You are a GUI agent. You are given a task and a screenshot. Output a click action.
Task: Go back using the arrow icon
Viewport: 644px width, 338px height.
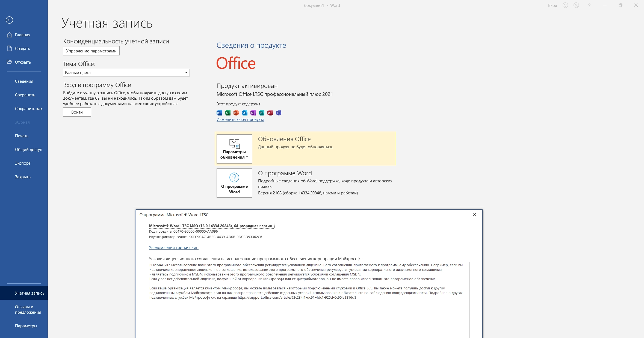click(x=9, y=20)
